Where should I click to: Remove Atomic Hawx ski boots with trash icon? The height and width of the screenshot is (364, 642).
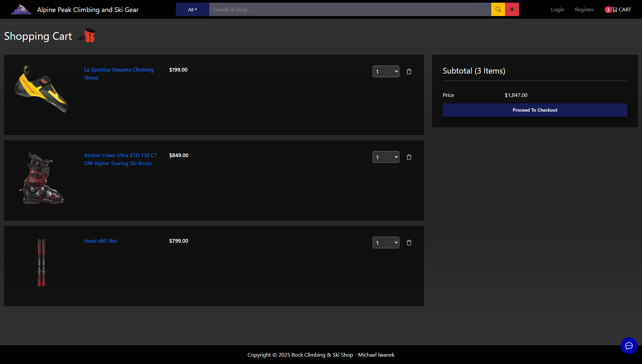[x=409, y=157]
